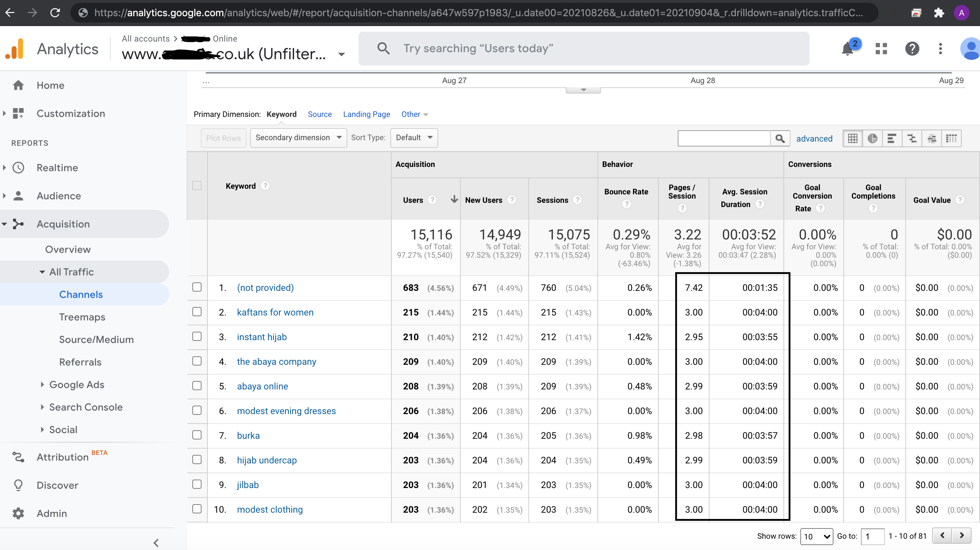Switch to the data table view icon

pyautogui.click(x=852, y=138)
